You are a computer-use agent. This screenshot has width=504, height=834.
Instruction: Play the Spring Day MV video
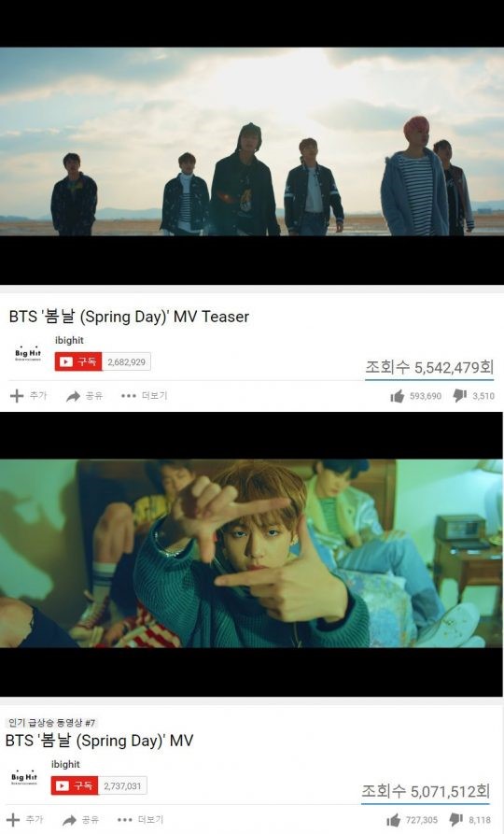(252, 554)
